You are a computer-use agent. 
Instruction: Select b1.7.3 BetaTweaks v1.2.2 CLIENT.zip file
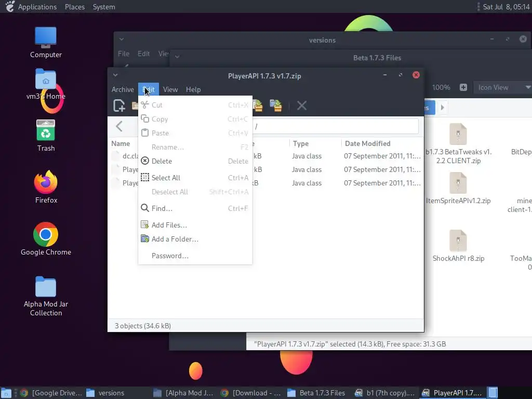(x=458, y=143)
